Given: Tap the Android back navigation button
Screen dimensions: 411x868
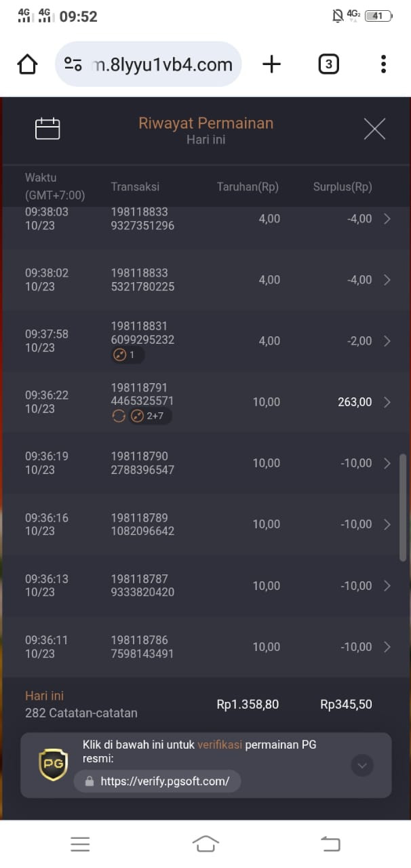Looking at the screenshot, I should pyautogui.click(x=330, y=844).
